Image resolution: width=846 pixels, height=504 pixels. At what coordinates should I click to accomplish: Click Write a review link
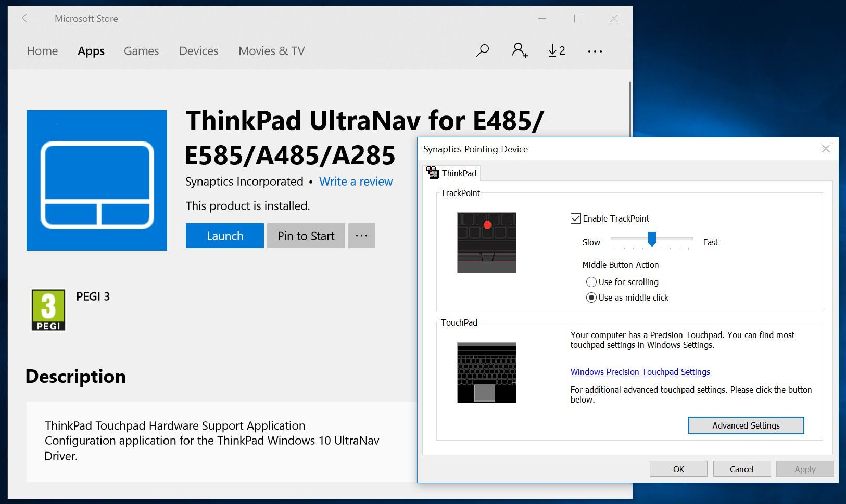(356, 182)
